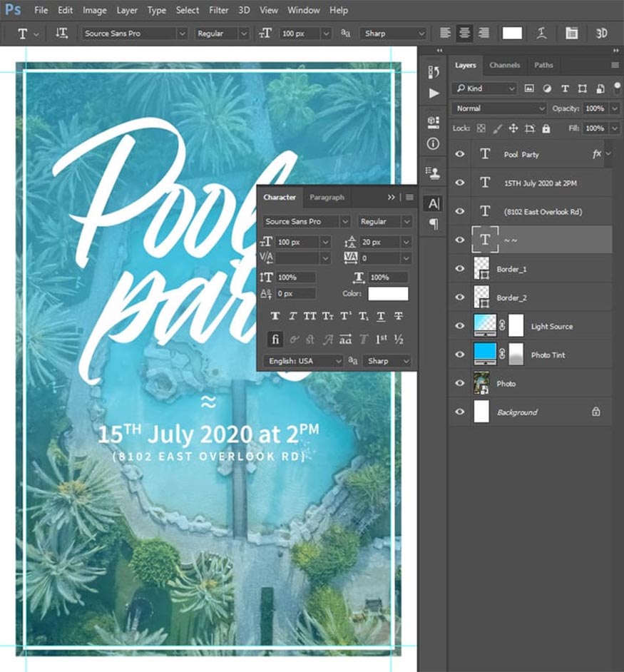The height and width of the screenshot is (672, 624).
Task: Open Character panel flyout menu
Action: coord(410,197)
